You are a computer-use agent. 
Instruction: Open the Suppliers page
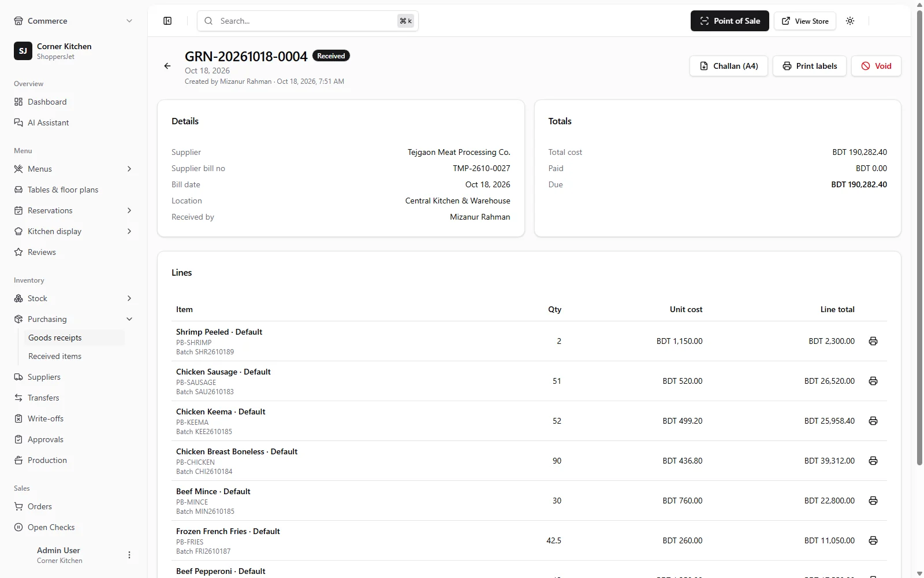pyautogui.click(x=73, y=377)
